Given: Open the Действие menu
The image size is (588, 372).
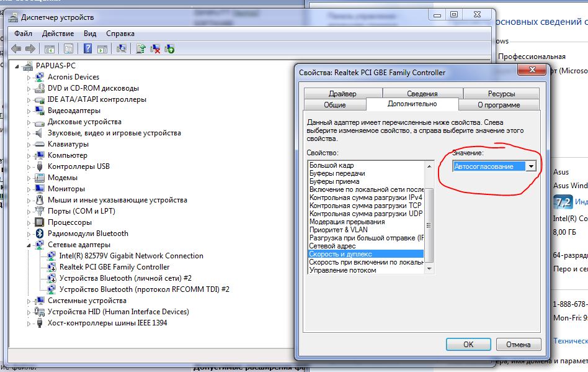Looking at the screenshot, I should click(x=59, y=34).
